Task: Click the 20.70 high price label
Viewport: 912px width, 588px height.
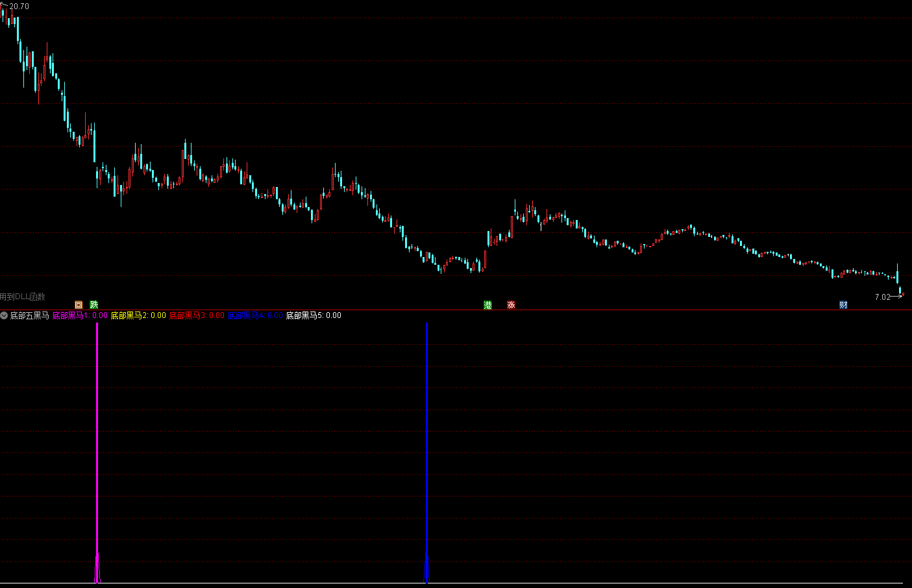Action: 19,6
